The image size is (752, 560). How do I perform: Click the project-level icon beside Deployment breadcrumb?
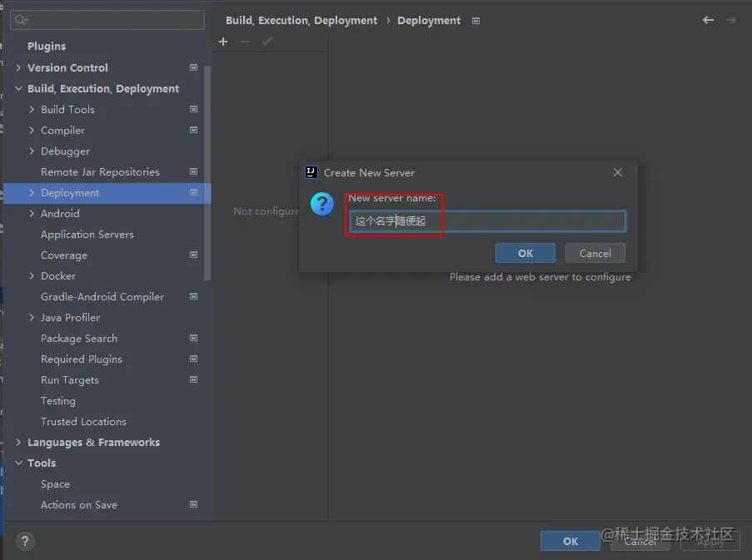[x=476, y=21]
